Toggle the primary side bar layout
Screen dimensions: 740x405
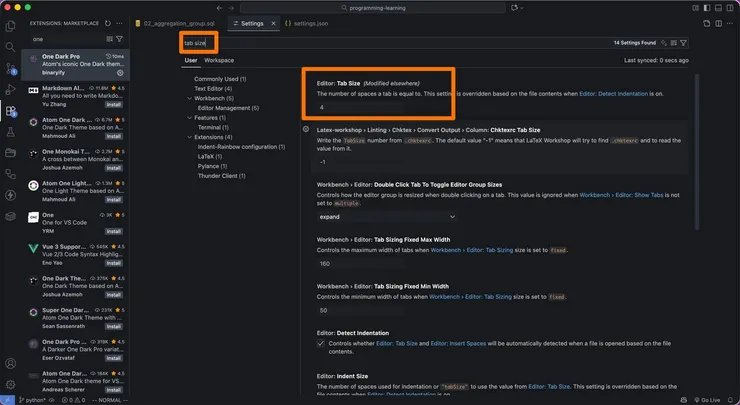(x=707, y=8)
